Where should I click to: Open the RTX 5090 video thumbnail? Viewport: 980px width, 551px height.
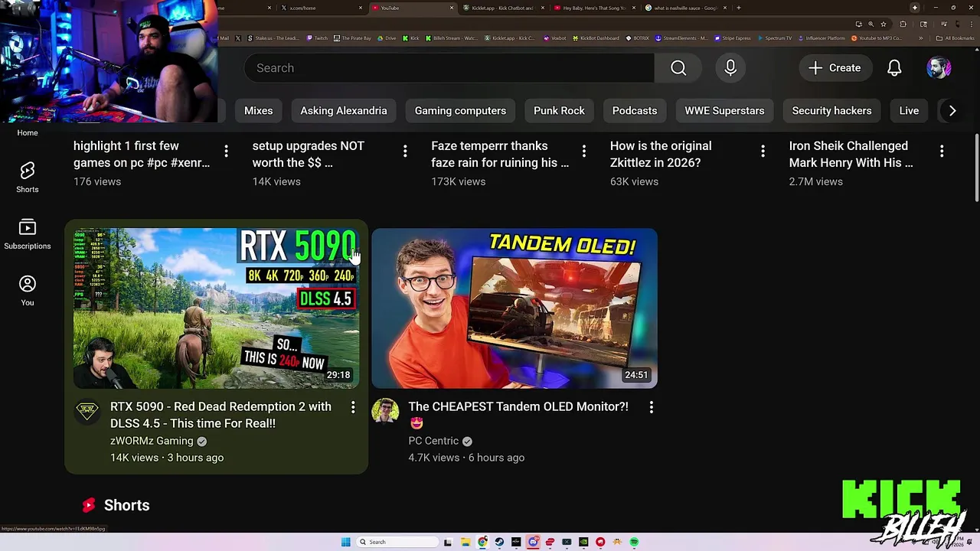[216, 308]
